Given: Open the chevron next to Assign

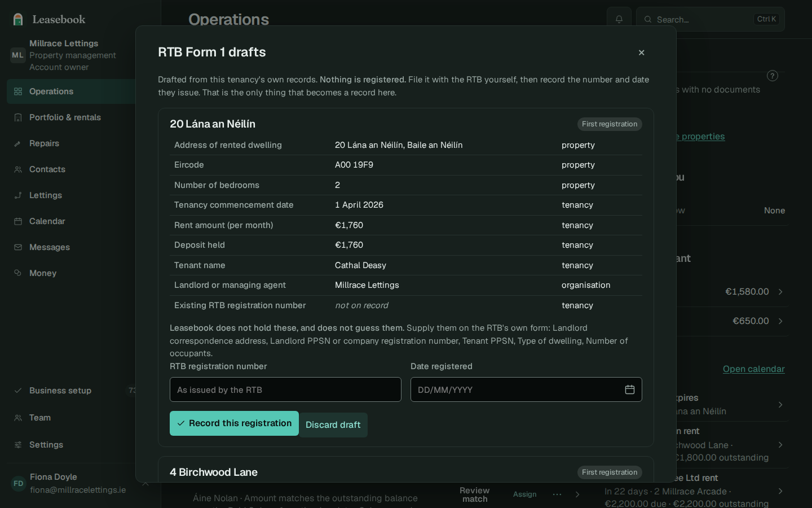Looking at the screenshot, I should pyautogui.click(x=577, y=494).
